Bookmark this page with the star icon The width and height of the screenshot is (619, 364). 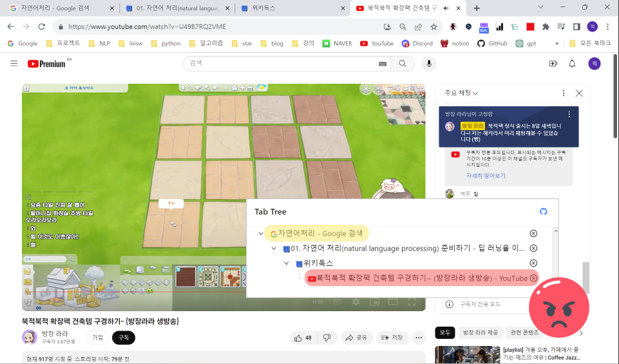pyautogui.click(x=433, y=26)
